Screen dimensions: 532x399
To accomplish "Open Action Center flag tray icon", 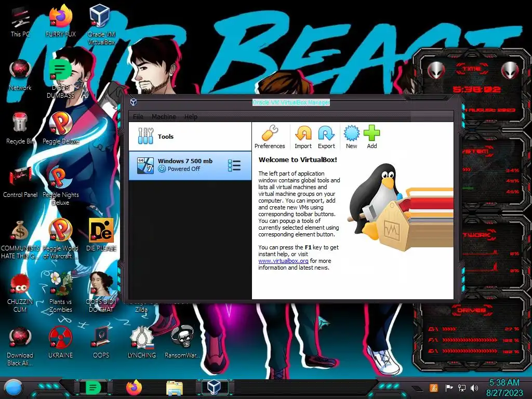I will [x=449, y=388].
